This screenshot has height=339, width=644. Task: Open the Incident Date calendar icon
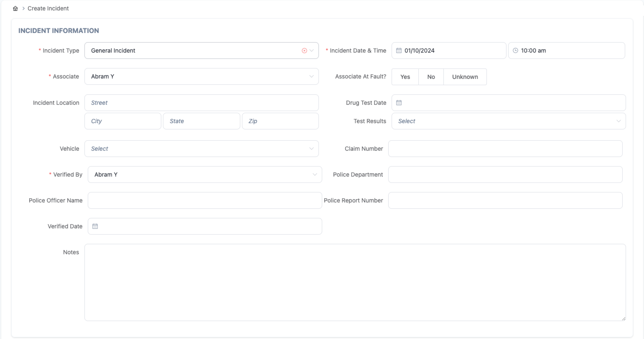pos(399,51)
